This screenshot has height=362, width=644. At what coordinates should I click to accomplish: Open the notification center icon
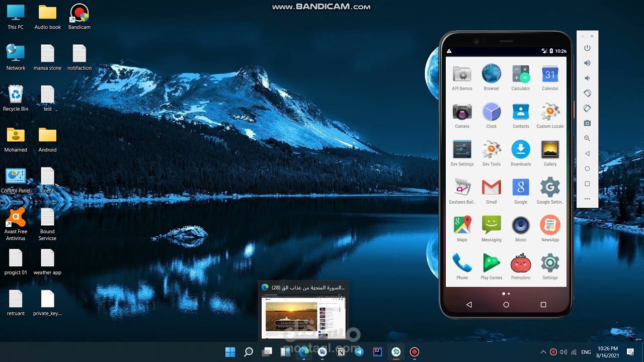(630, 352)
